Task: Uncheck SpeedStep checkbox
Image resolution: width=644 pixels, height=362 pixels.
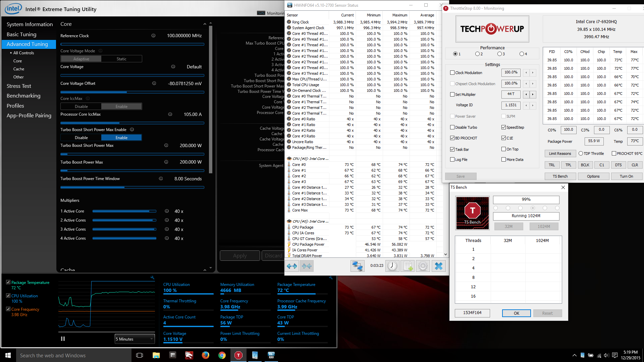Action: [503, 127]
